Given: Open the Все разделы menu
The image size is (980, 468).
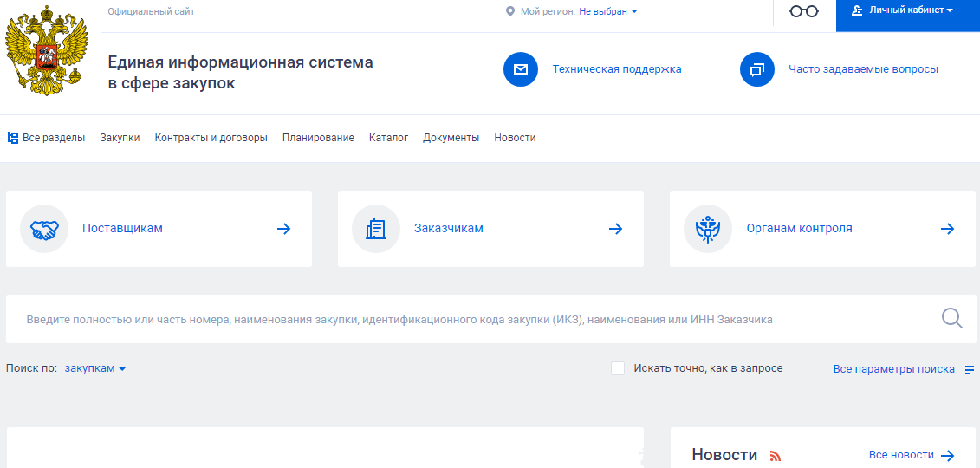Looking at the screenshot, I should click(46, 138).
